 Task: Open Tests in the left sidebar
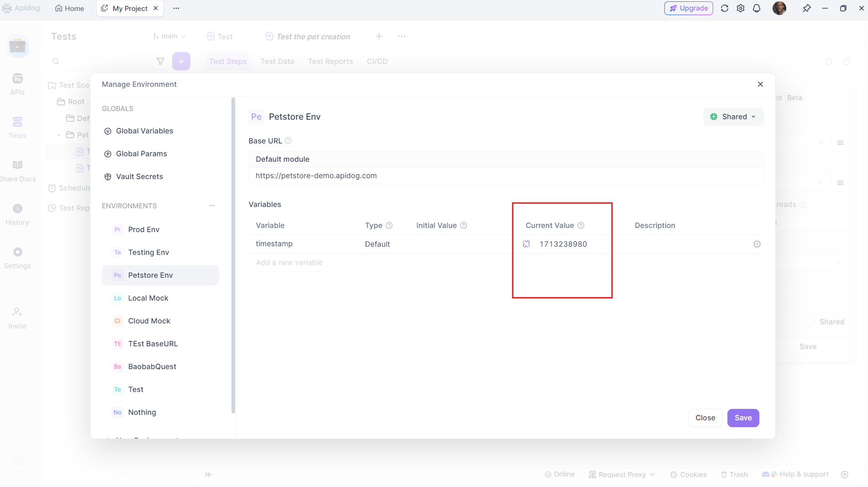(17, 128)
